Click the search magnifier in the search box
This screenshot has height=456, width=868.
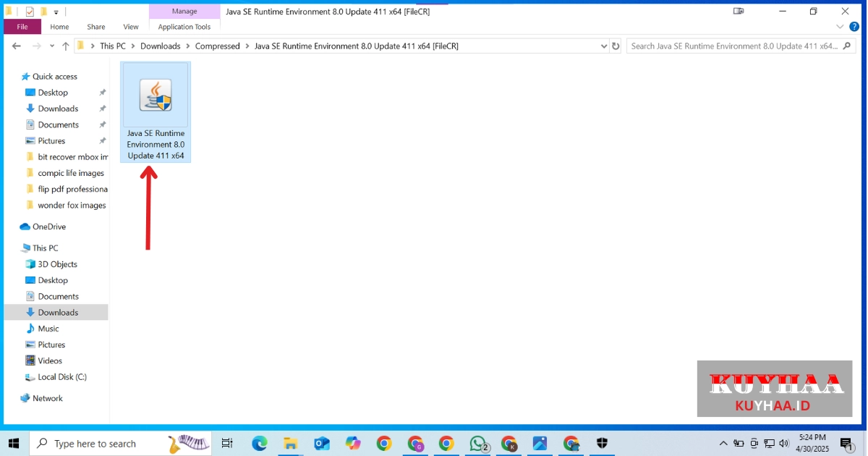846,45
